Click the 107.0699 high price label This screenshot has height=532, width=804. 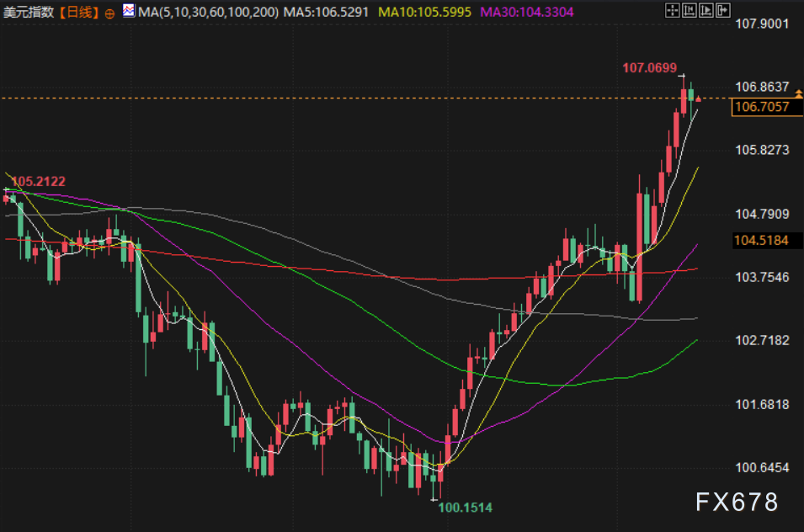point(650,66)
